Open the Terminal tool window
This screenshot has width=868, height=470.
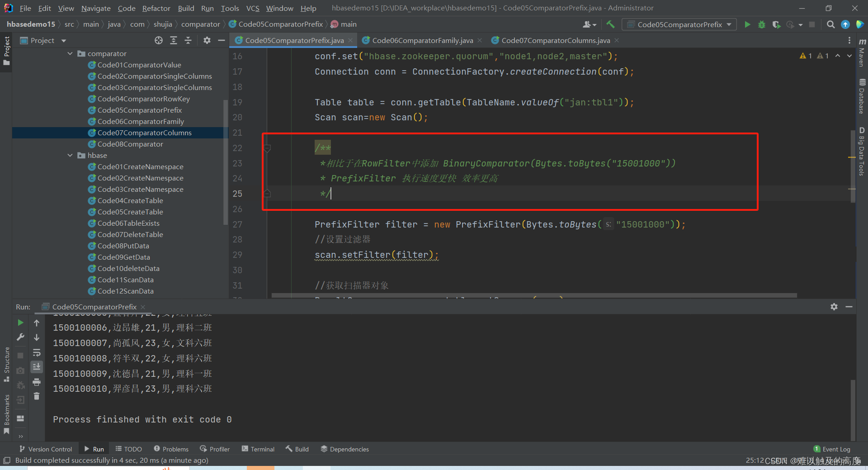258,449
